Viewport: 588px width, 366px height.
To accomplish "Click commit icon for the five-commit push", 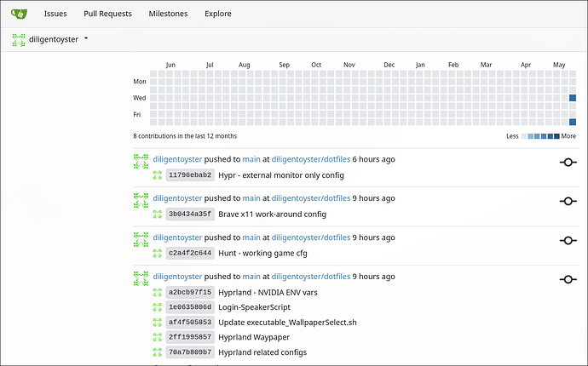I will click(x=568, y=279).
